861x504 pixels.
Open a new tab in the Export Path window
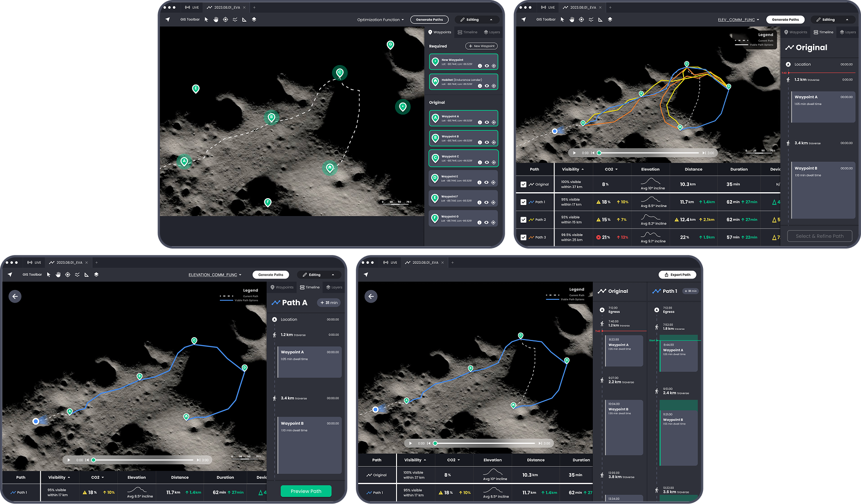tap(452, 262)
